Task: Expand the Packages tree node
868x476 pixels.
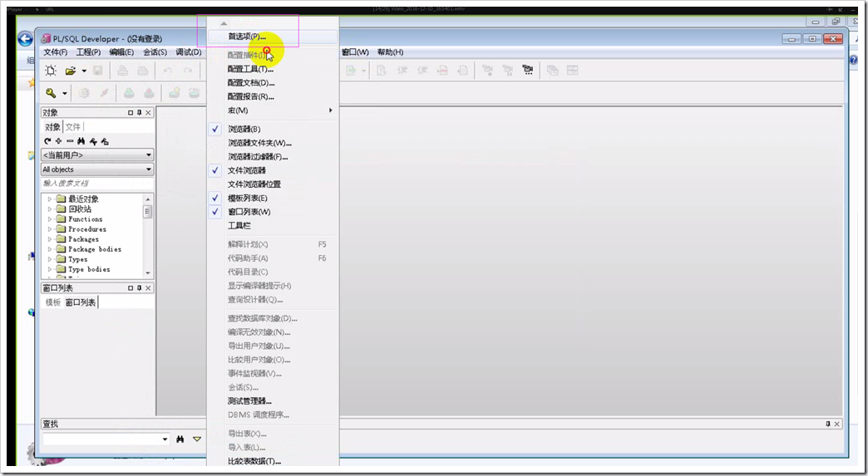Action: tap(49, 239)
